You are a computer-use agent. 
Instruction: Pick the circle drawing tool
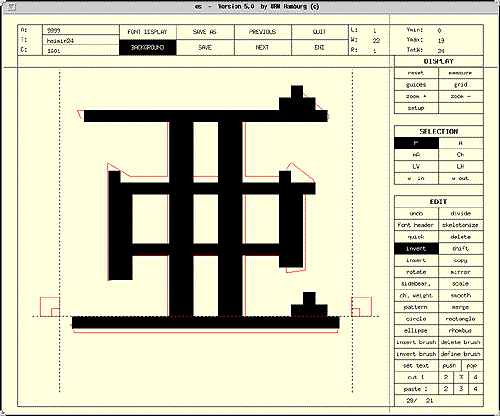(416, 319)
